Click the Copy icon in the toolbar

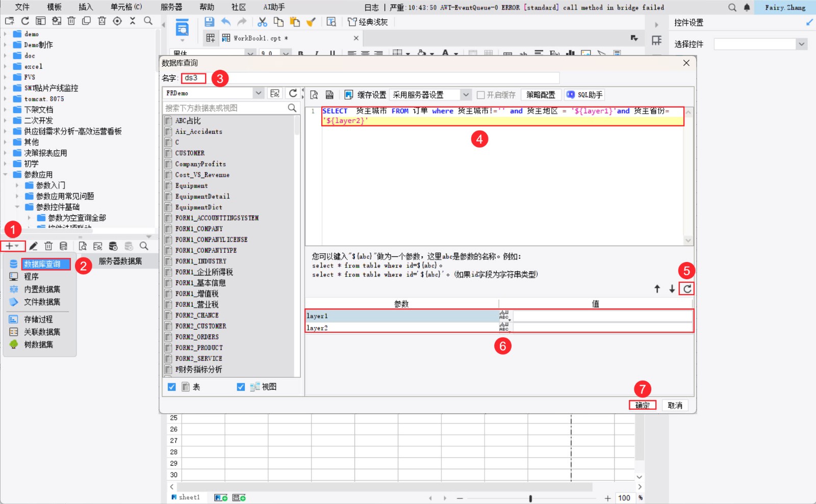(278, 22)
